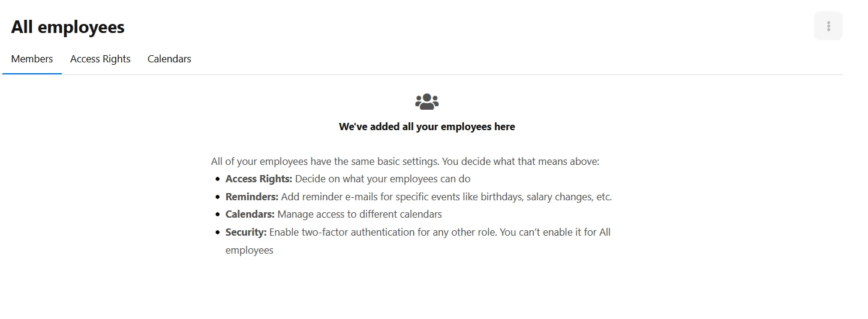Screen dimensions: 868x319
Task: Select the 'We've added all your employees here' heading
Action: (427, 127)
